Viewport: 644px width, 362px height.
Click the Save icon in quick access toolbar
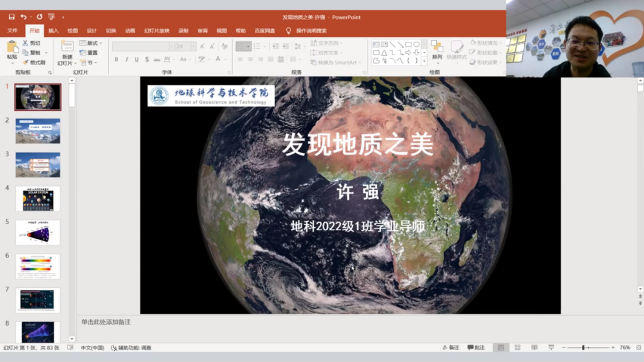(x=12, y=17)
